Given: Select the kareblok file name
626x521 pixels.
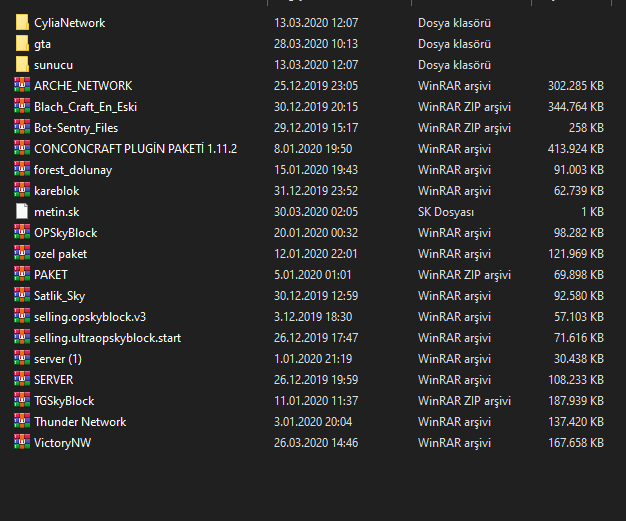Looking at the screenshot, I should coord(57,191).
